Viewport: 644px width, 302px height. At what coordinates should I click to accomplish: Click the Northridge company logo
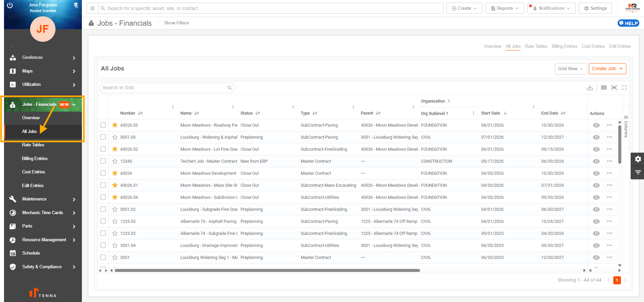click(x=632, y=8)
